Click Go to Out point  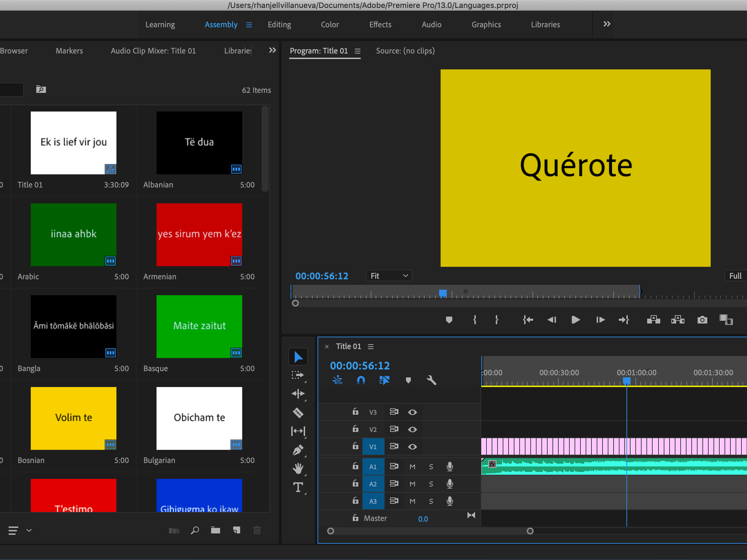click(624, 320)
